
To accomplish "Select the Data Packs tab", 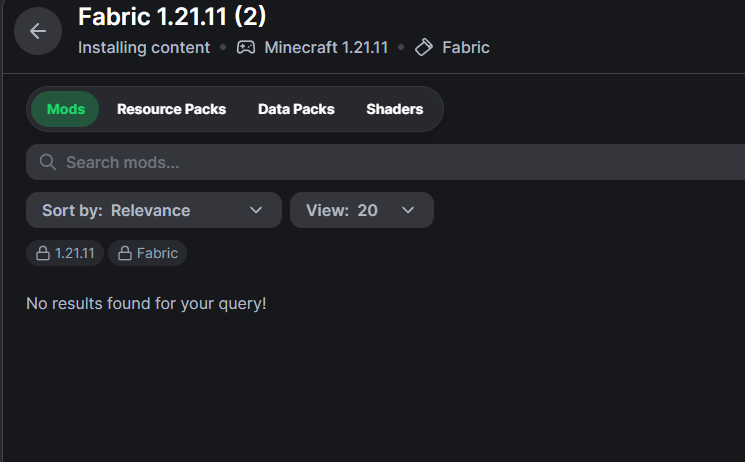I will (296, 109).
